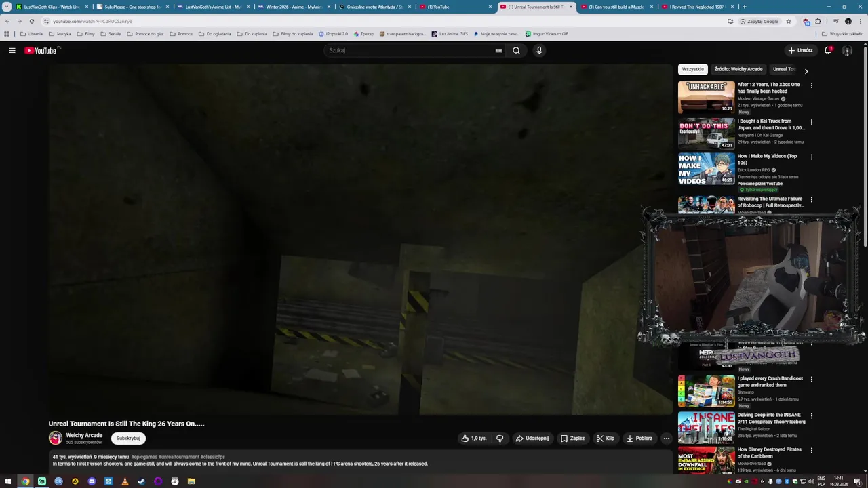Open the Seriale bookmarks folder
The height and width of the screenshot is (488, 868).
click(110, 34)
